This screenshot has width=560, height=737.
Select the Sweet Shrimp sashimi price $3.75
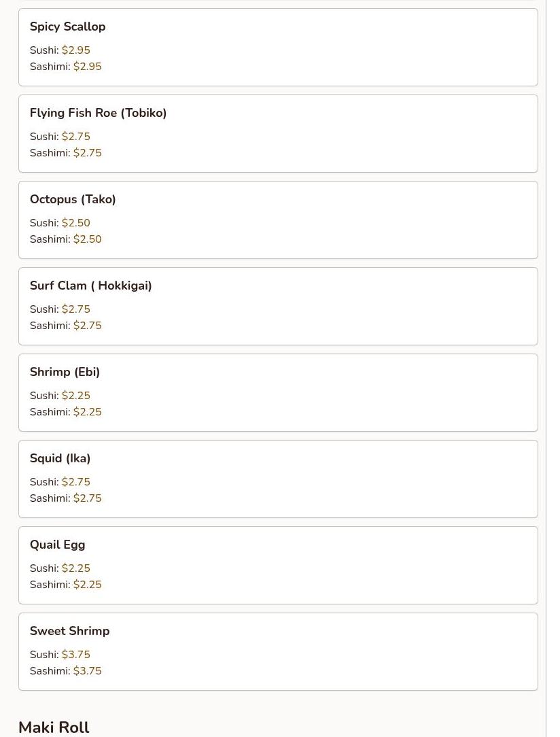tap(87, 671)
